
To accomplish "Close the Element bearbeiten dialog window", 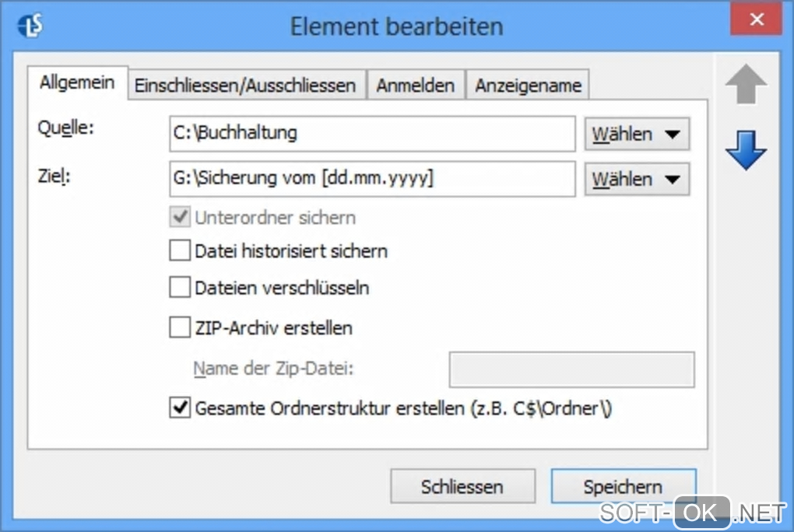I will pos(755,21).
